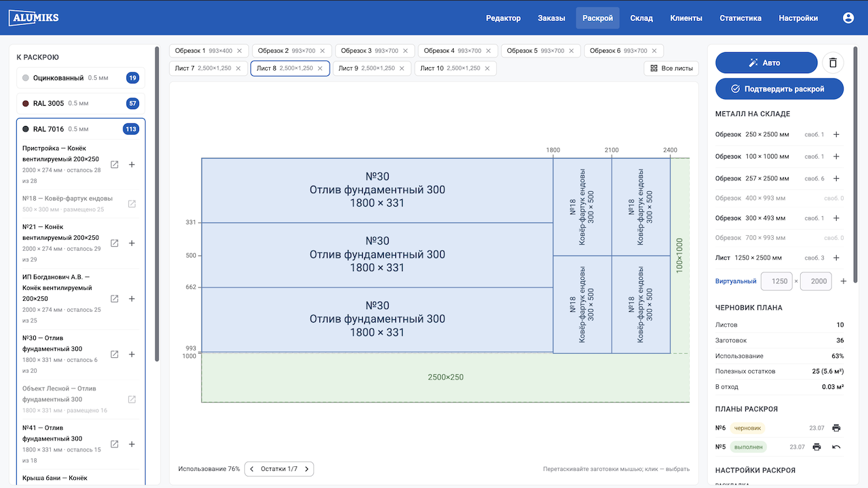
Task: Open external link for №21 Конёк item
Action: [x=115, y=243]
